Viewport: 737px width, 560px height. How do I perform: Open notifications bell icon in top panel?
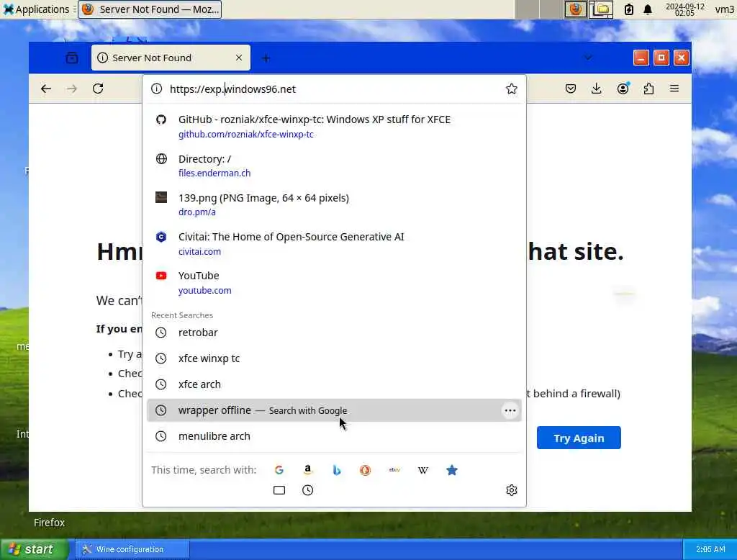point(648,9)
